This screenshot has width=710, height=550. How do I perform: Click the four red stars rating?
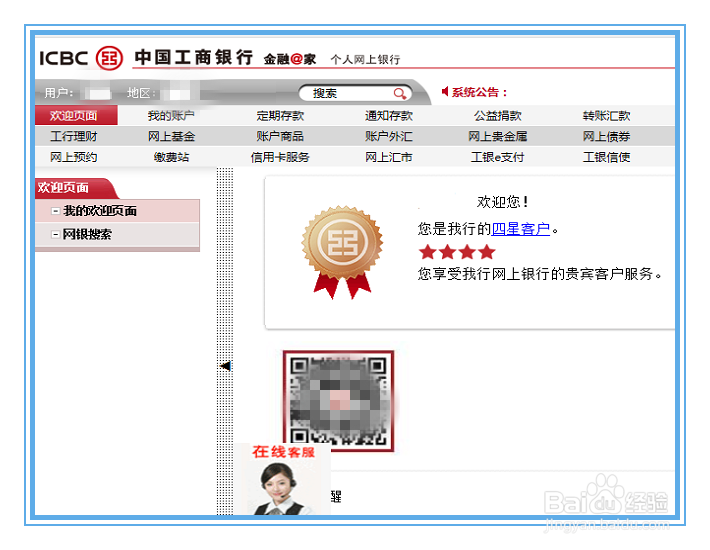(457, 252)
